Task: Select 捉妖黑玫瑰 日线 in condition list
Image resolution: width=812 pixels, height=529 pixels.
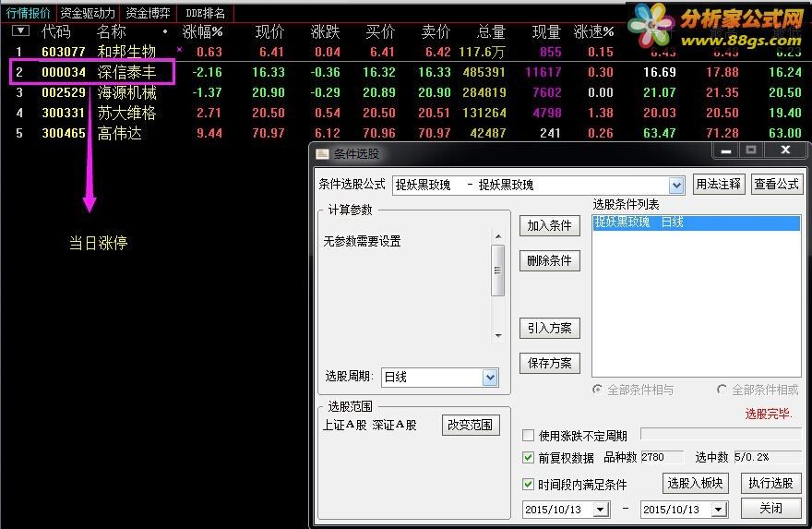Action: (x=697, y=222)
